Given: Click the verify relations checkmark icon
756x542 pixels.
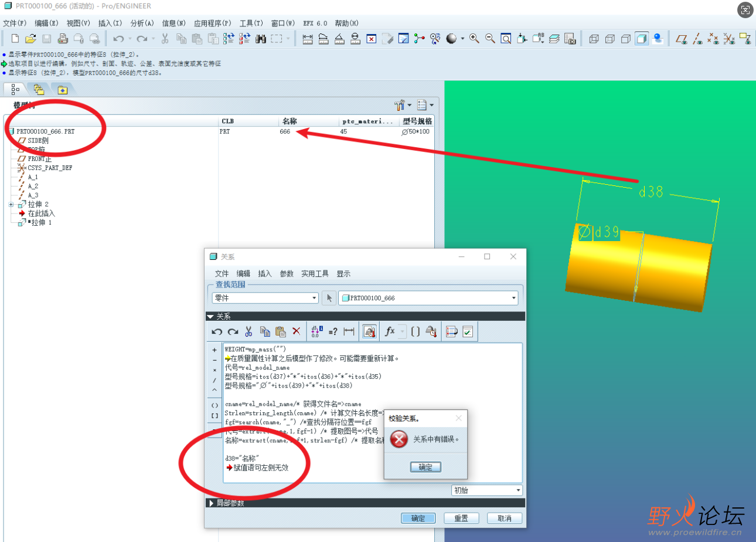Looking at the screenshot, I should (x=468, y=331).
